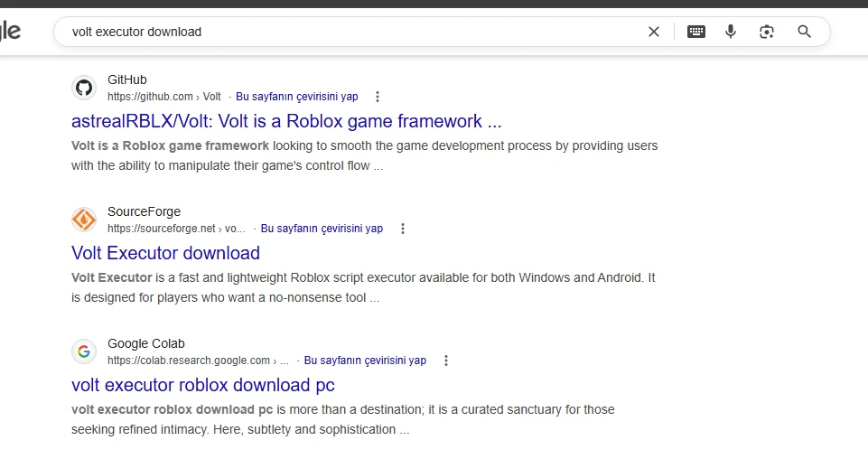868x459 pixels.
Task: Translate the GitHub result page
Action: [297, 97]
